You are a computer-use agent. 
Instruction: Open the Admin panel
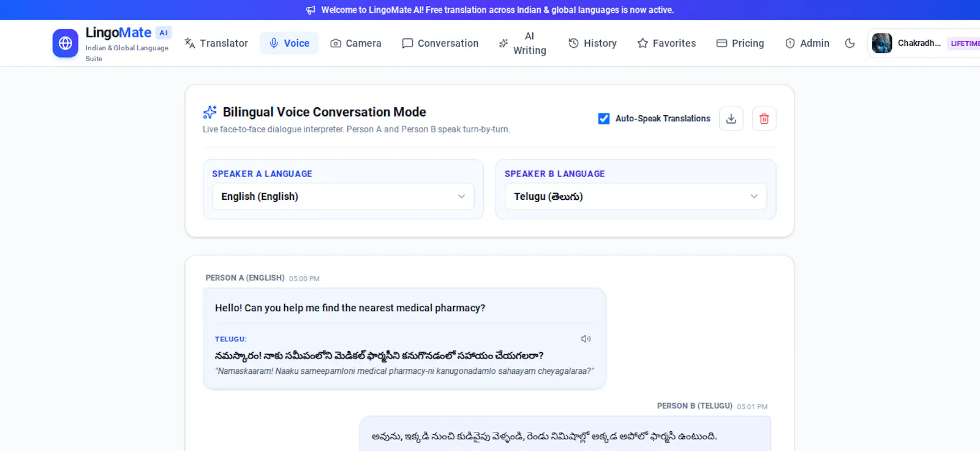pyautogui.click(x=807, y=43)
